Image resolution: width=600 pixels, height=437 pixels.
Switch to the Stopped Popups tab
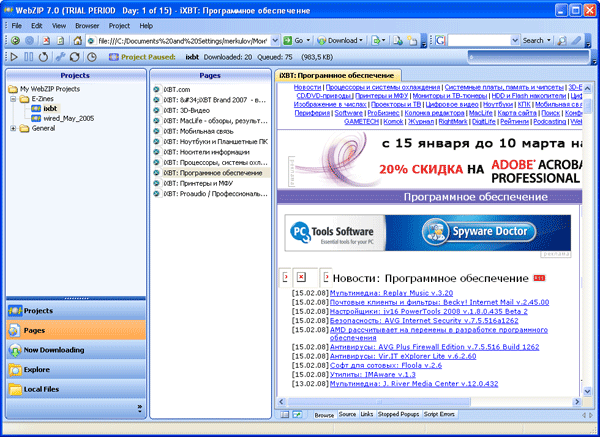pos(398,414)
